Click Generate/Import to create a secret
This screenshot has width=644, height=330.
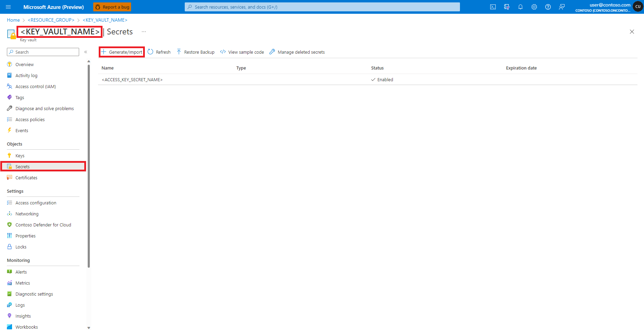click(121, 52)
